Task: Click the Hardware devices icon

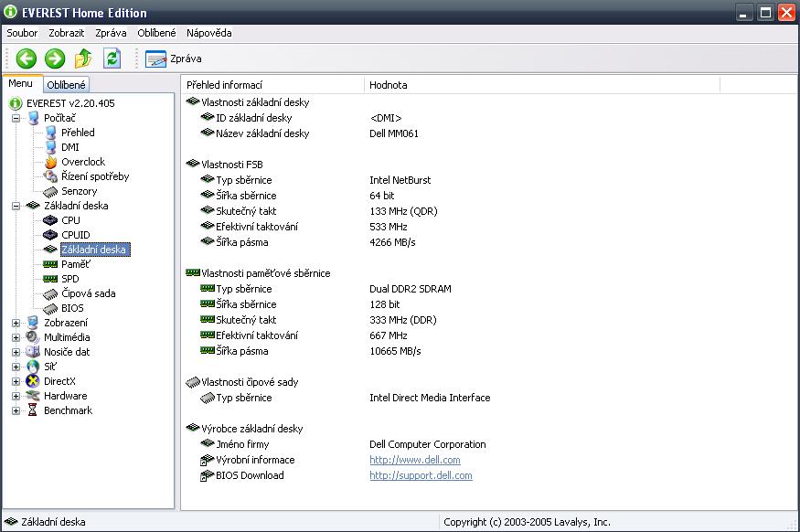Action: tap(33, 396)
